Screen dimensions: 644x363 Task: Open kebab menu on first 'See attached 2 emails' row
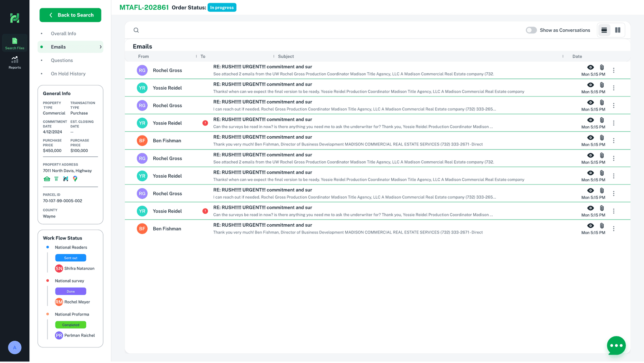point(613,70)
